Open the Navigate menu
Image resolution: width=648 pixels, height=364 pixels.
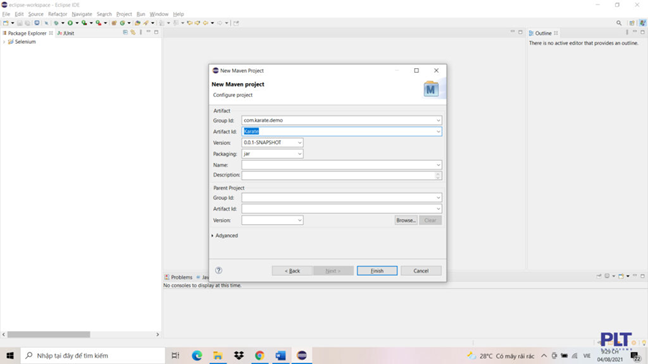pos(82,14)
